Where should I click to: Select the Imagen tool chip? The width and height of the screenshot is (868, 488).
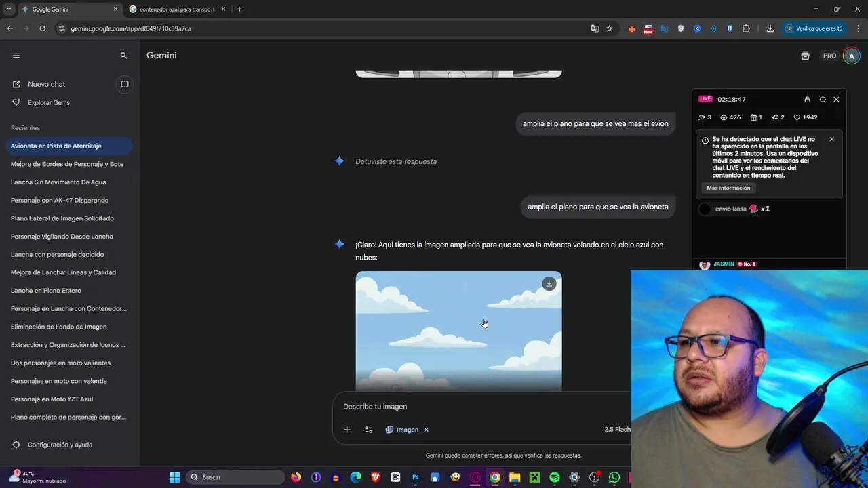coord(402,430)
